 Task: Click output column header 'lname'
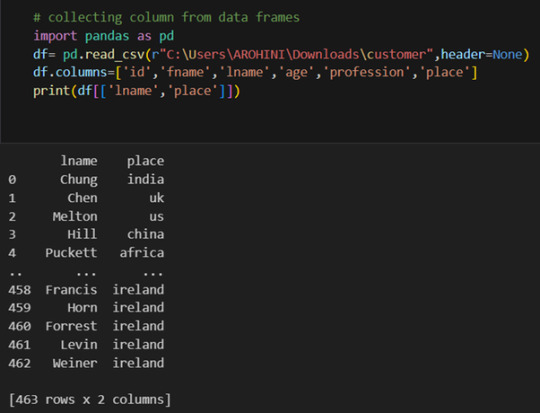point(79,161)
